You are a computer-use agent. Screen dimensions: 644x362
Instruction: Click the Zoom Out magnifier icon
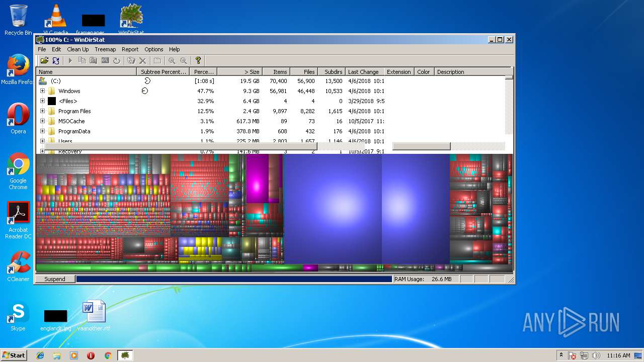[x=184, y=60]
